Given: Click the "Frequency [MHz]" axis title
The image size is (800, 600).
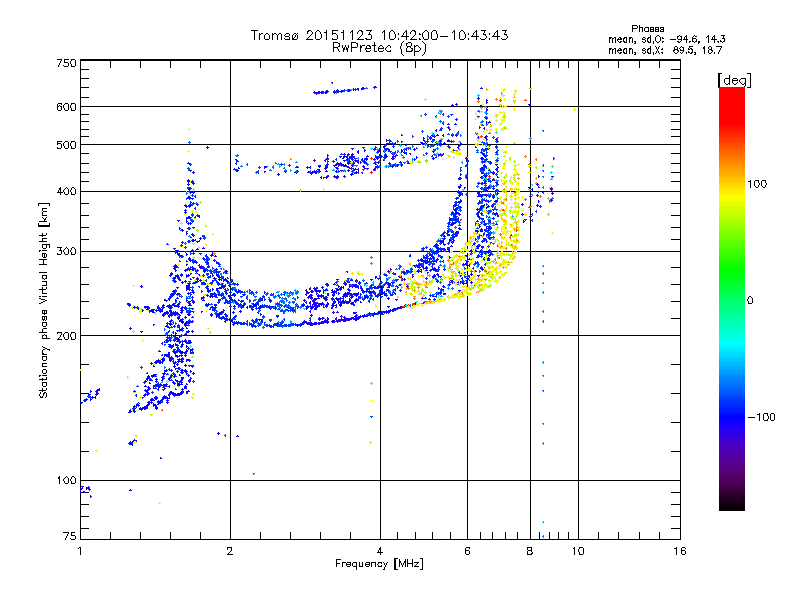Looking at the screenshot, I should pos(379,564).
